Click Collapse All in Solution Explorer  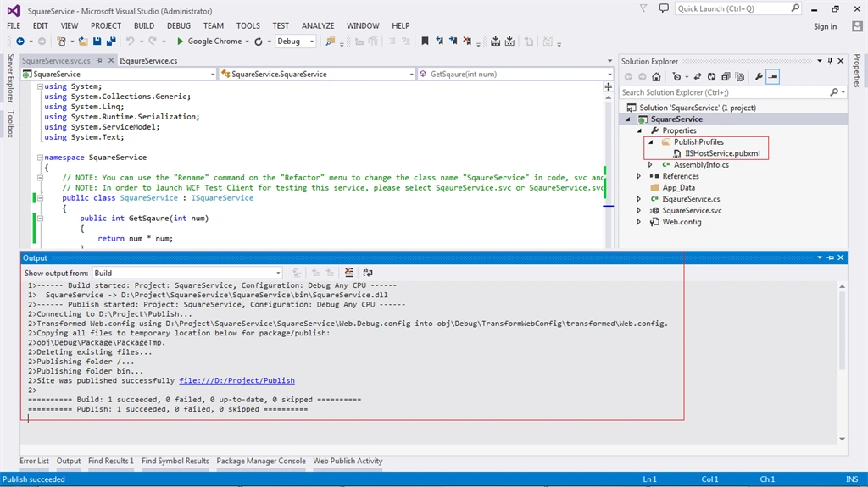726,77
